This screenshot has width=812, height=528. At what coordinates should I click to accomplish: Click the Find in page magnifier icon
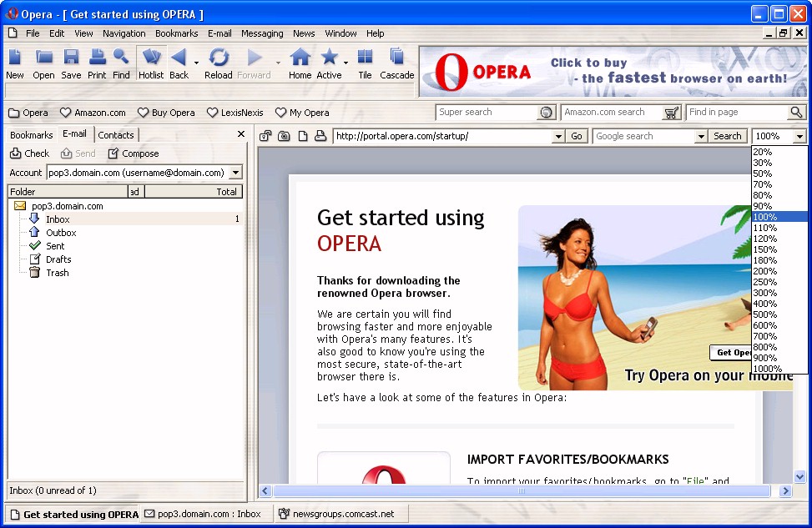[x=796, y=113]
